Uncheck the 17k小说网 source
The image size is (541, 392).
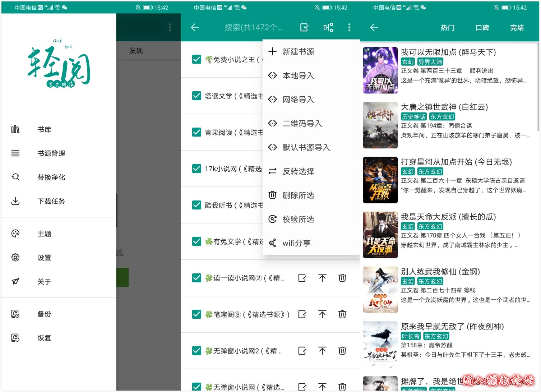pyautogui.click(x=196, y=169)
